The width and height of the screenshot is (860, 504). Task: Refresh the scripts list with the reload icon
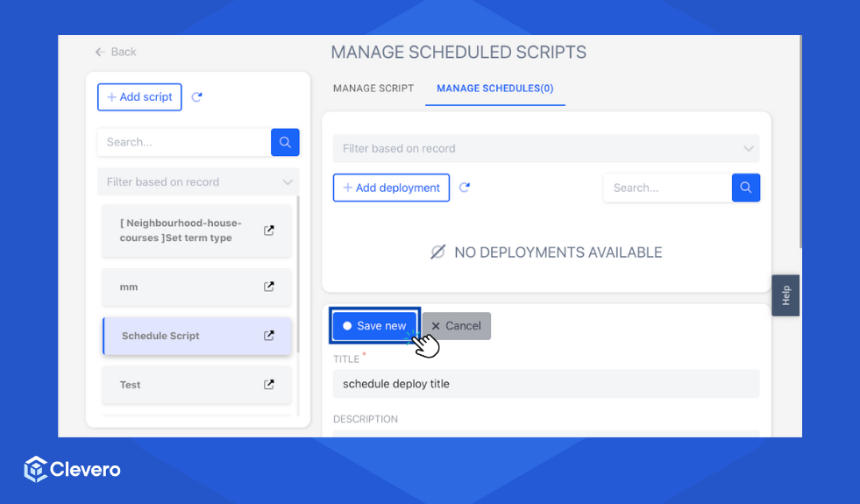197,97
